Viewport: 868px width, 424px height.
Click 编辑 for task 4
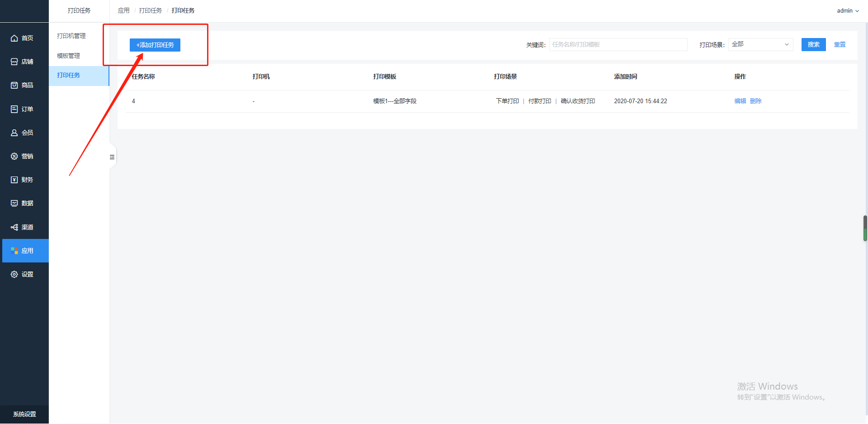click(x=740, y=101)
